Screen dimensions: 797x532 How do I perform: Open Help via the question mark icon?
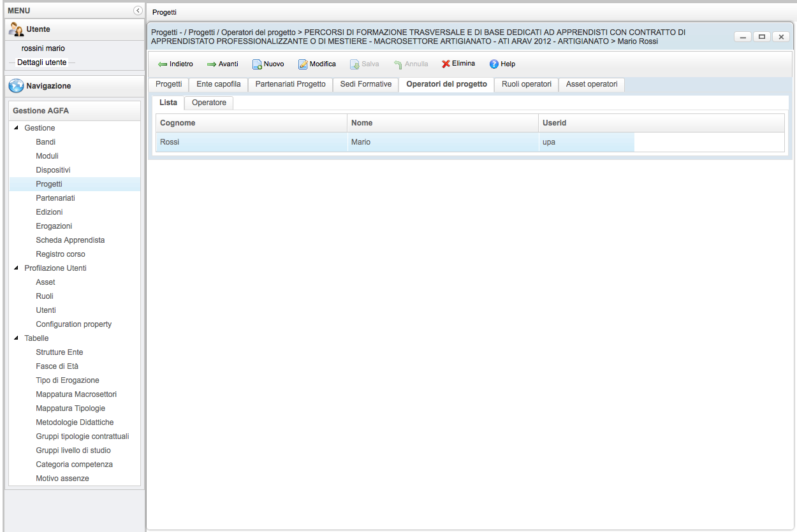coord(494,64)
